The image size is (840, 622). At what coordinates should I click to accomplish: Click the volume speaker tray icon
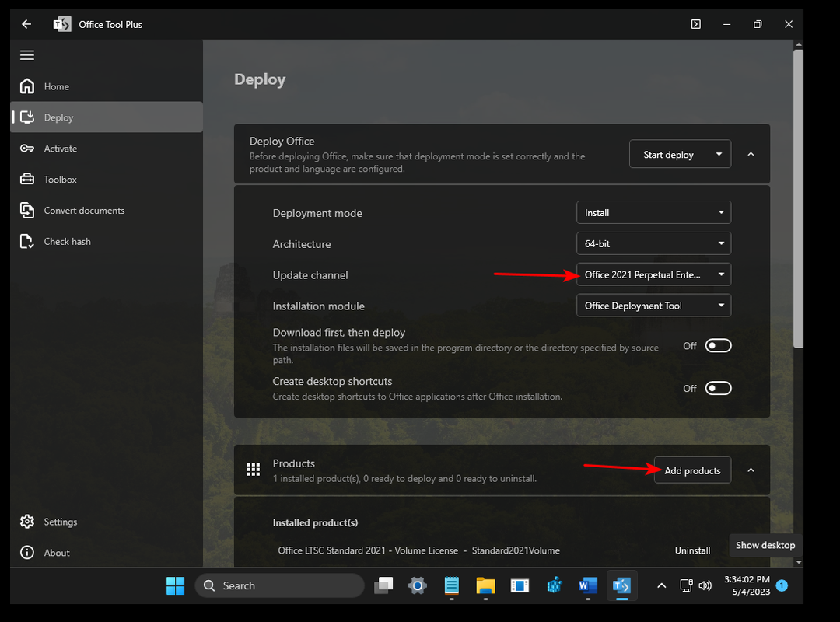[x=705, y=585]
